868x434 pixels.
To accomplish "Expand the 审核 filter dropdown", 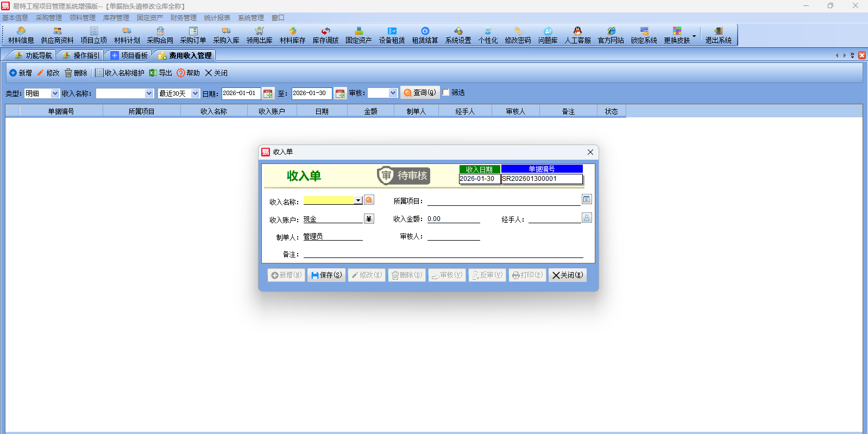I will 393,93.
